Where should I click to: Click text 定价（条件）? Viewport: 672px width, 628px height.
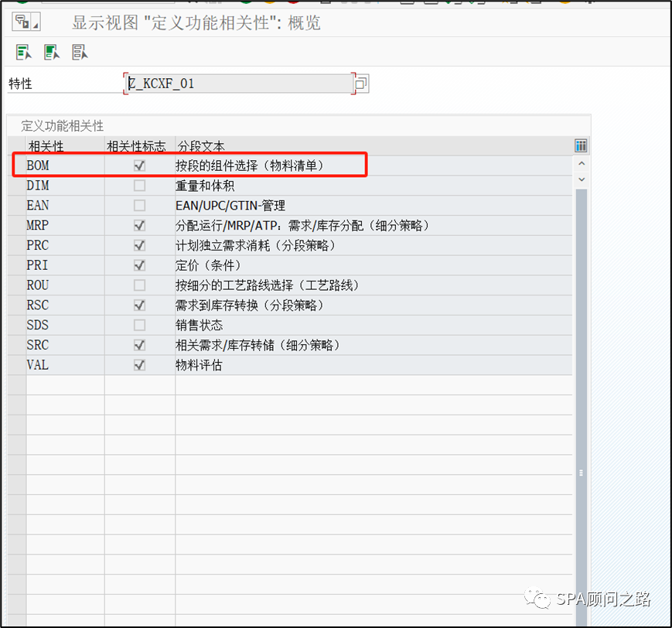[209, 265]
